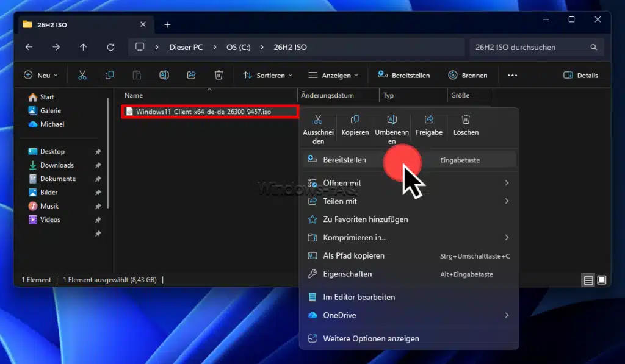Click the Paste clipboard icon in toolbar
Image resolution: width=625 pixels, height=364 pixels.
click(x=137, y=75)
